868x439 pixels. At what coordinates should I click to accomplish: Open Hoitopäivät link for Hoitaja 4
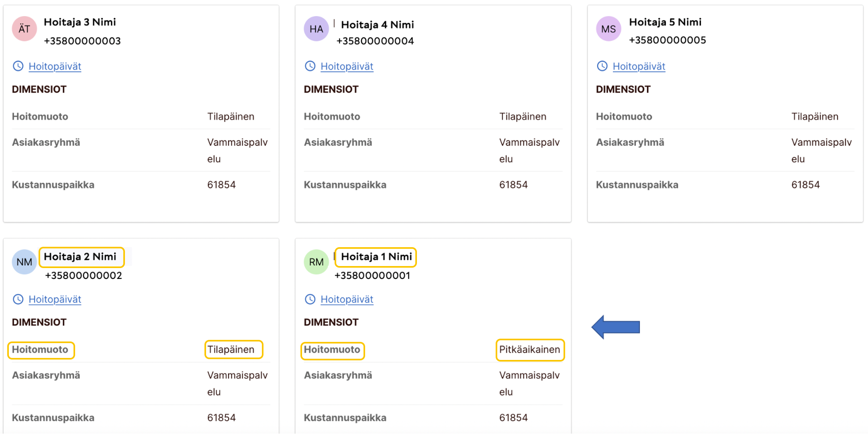pyautogui.click(x=347, y=66)
